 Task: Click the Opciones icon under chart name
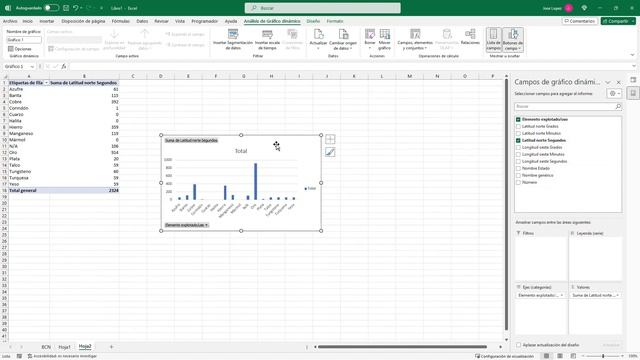coord(11,49)
